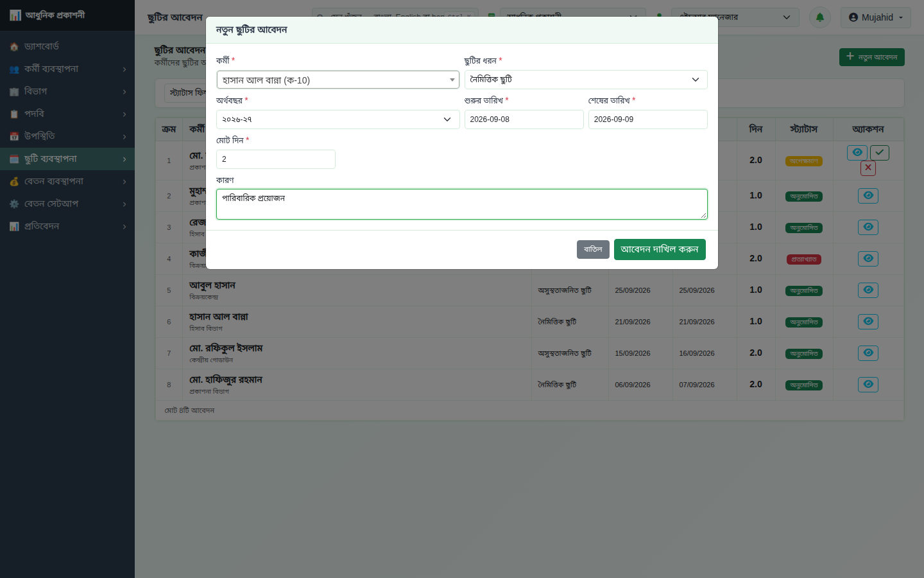Image resolution: width=924 pixels, height=578 pixels.
Task: Click the কারণ reason text area
Action: pos(462,204)
